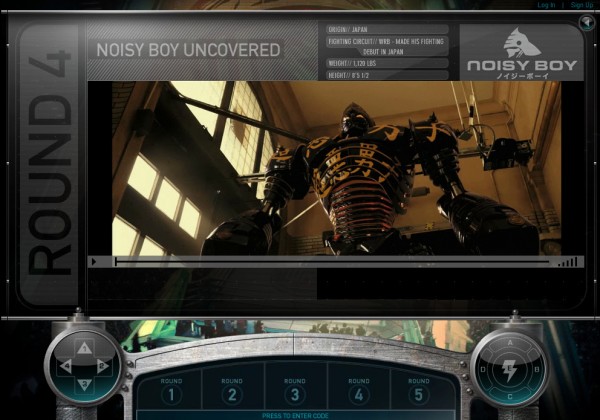Screen dimensions: 600x420
Task: Seek along the video progress bar
Action: tap(332, 262)
